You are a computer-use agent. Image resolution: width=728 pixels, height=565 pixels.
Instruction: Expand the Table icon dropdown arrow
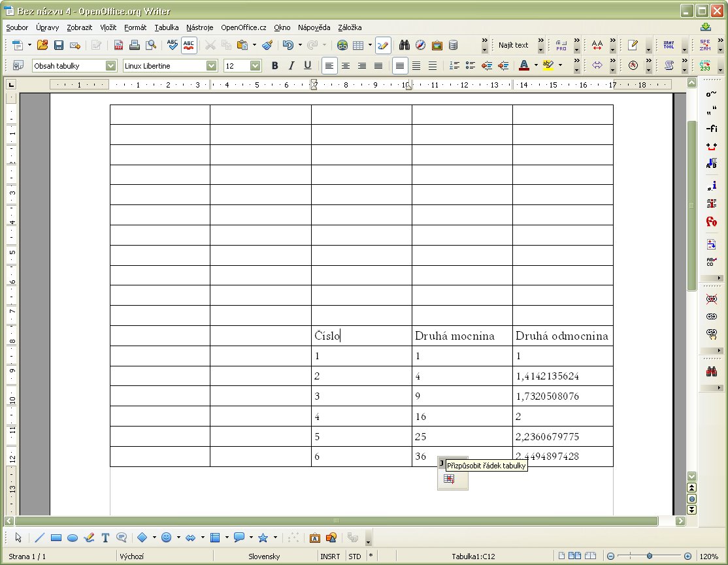tap(370, 45)
